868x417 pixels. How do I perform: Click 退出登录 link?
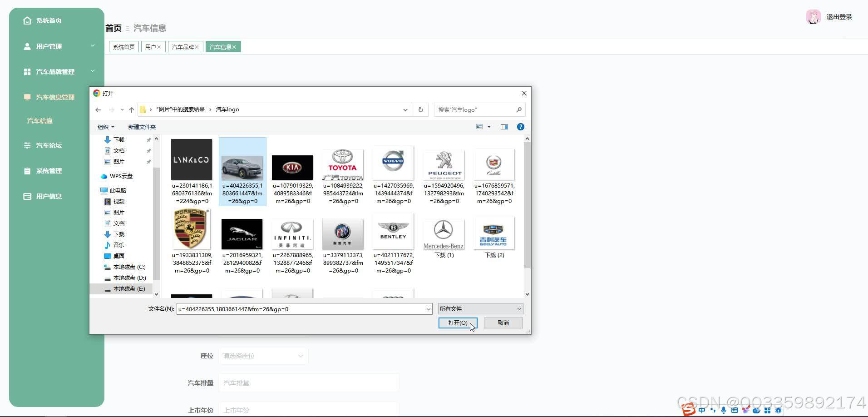pos(839,17)
